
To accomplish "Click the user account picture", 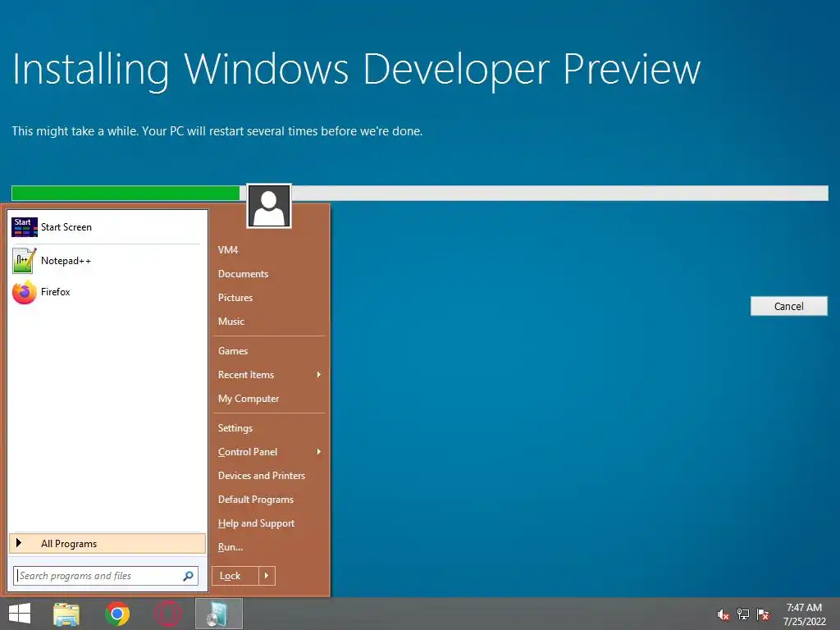I will [x=269, y=206].
